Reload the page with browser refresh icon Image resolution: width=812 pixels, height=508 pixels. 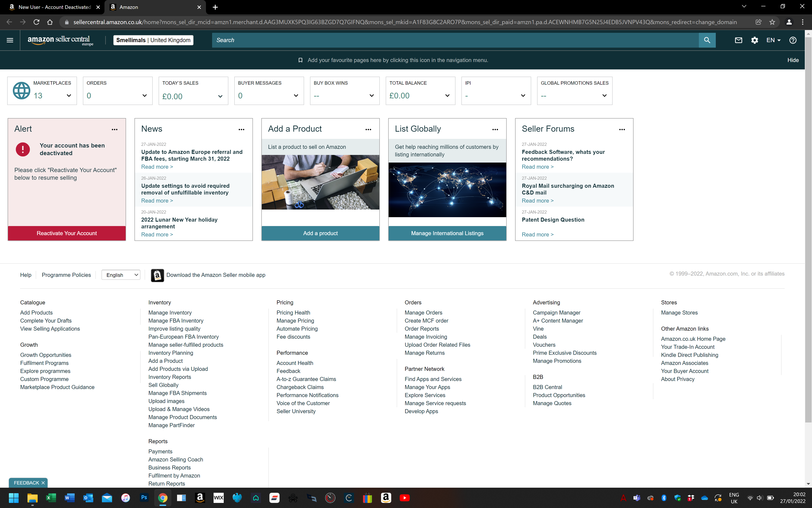pyautogui.click(x=36, y=22)
